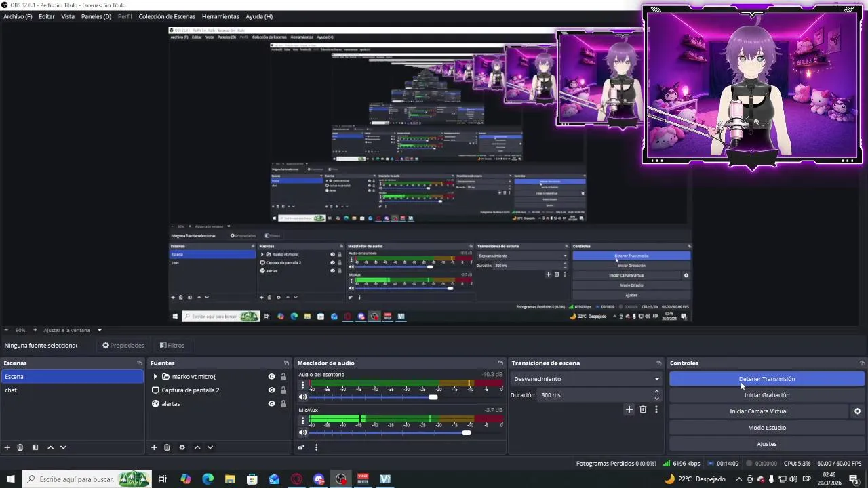Mute Audio del escritorio speaker icon
Viewport: 868px width, 488px height.
[302, 397]
